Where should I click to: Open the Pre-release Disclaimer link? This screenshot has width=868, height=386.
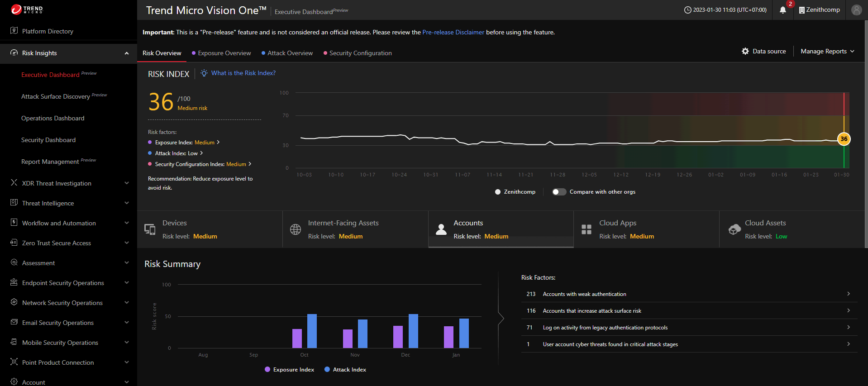point(453,32)
